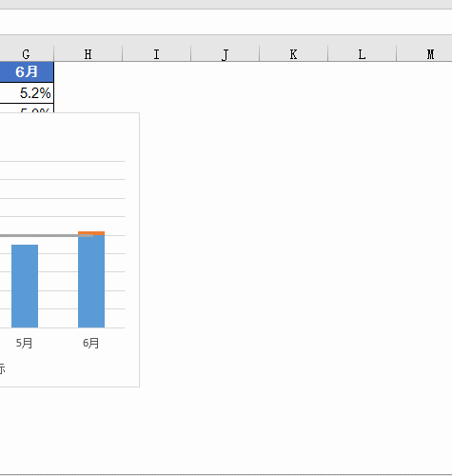Image resolution: width=452 pixels, height=476 pixels.
Task: Click the cell containing 5.2%
Action: 27,93
